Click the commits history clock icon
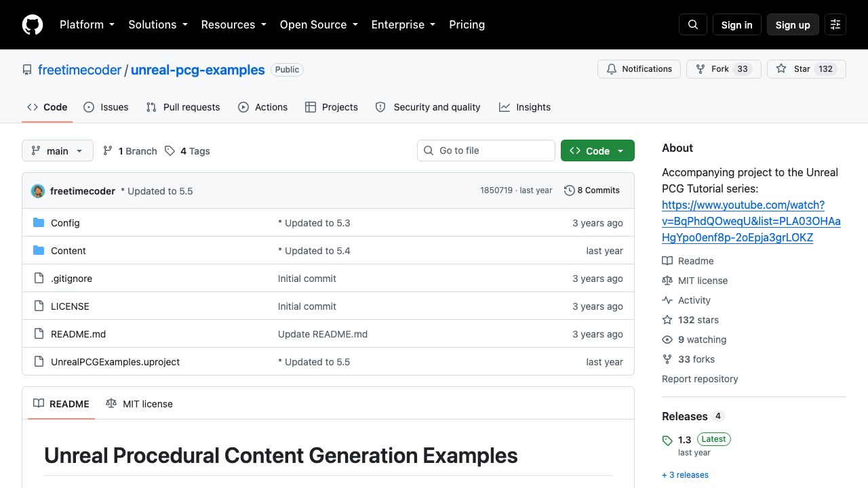 pyautogui.click(x=570, y=190)
